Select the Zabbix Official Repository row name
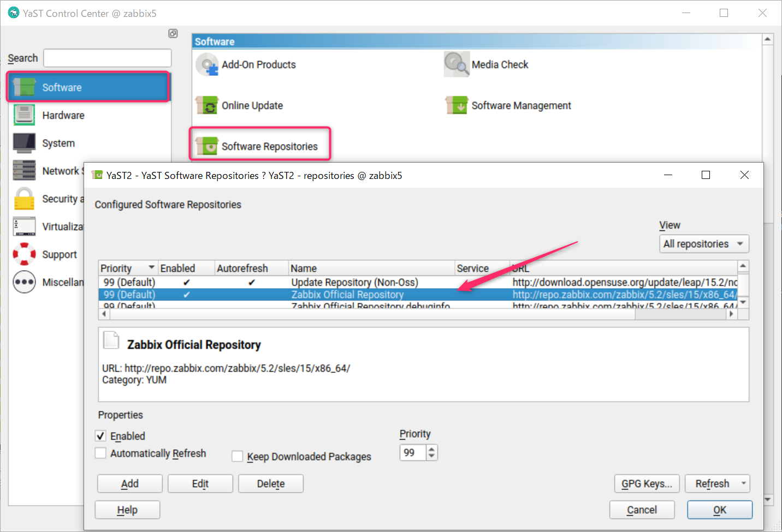Image resolution: width=782 pixels, height=532 pixels. tap(347, 295)
